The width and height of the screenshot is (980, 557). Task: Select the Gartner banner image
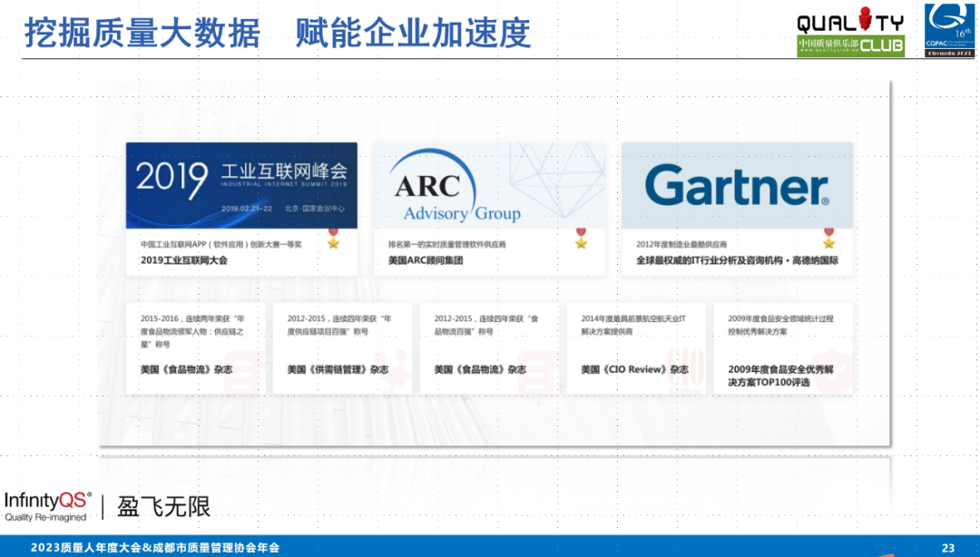(737, 185)
